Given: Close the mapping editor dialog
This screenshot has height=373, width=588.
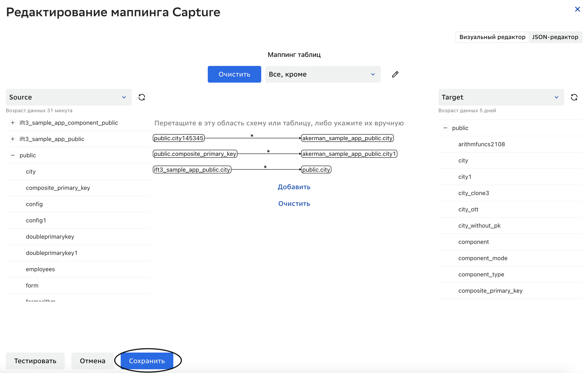Looking at the screenshot, I should click(577, 9).
